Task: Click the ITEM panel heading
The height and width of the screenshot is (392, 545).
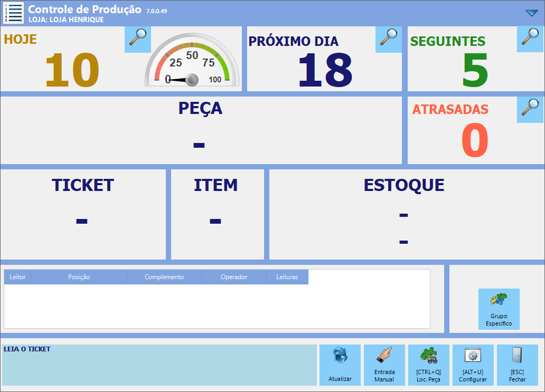Action: pyautogui.click(x=215, y=185)
